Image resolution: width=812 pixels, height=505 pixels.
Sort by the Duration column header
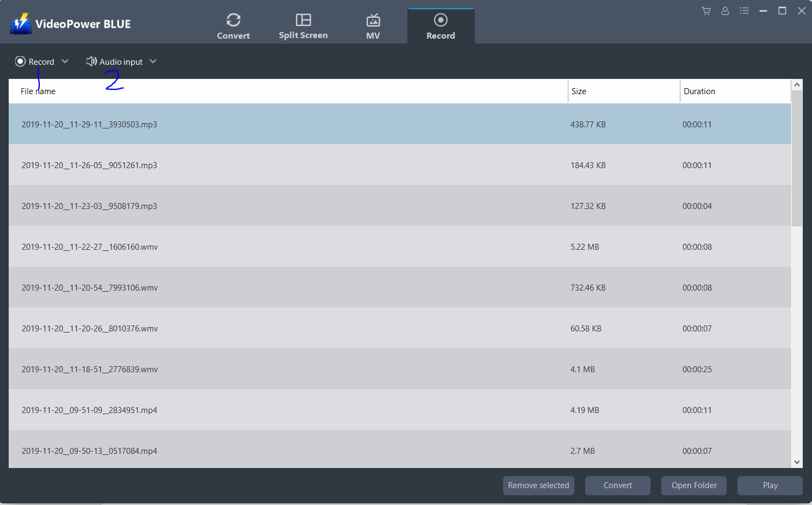699,91
